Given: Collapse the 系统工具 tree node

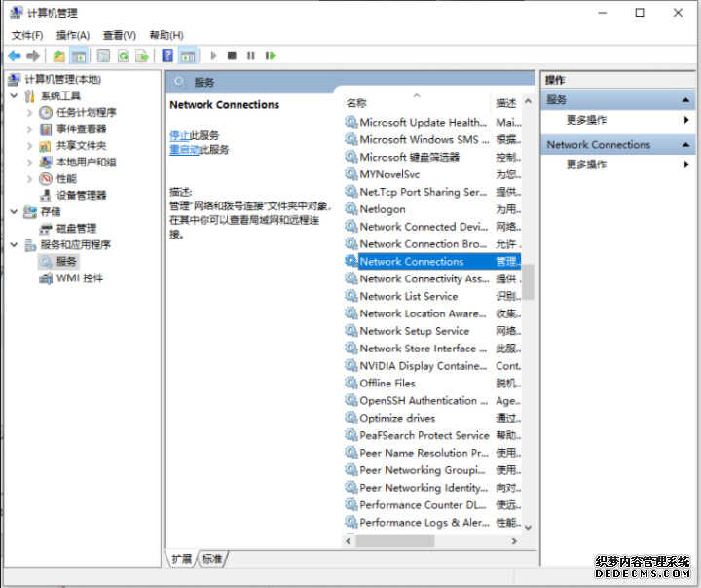Looking at the screenshot, I should (14, 95).
